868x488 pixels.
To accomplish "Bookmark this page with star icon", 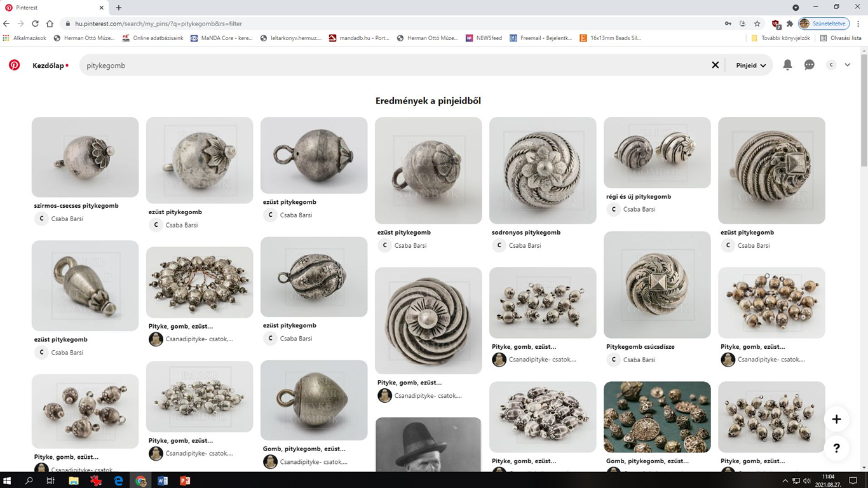I will click(x=757, y=24).
